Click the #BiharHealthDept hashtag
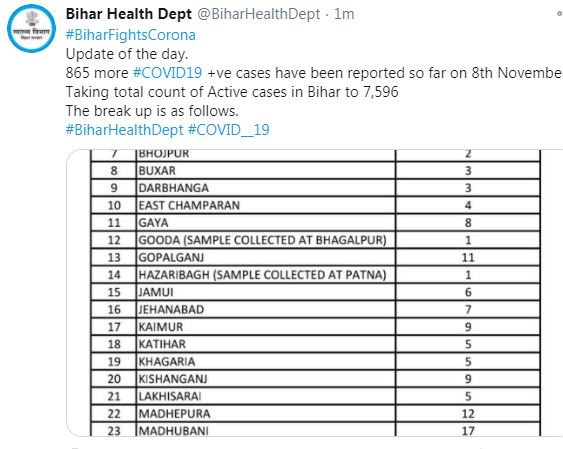The image size is (563, 449). pos(125,130)
